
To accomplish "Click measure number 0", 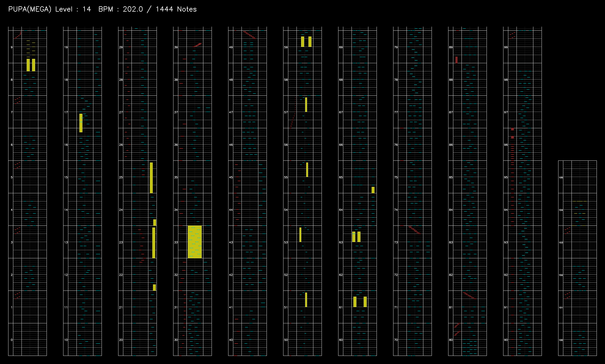I will pyautogui.click(x=12, y=340).
